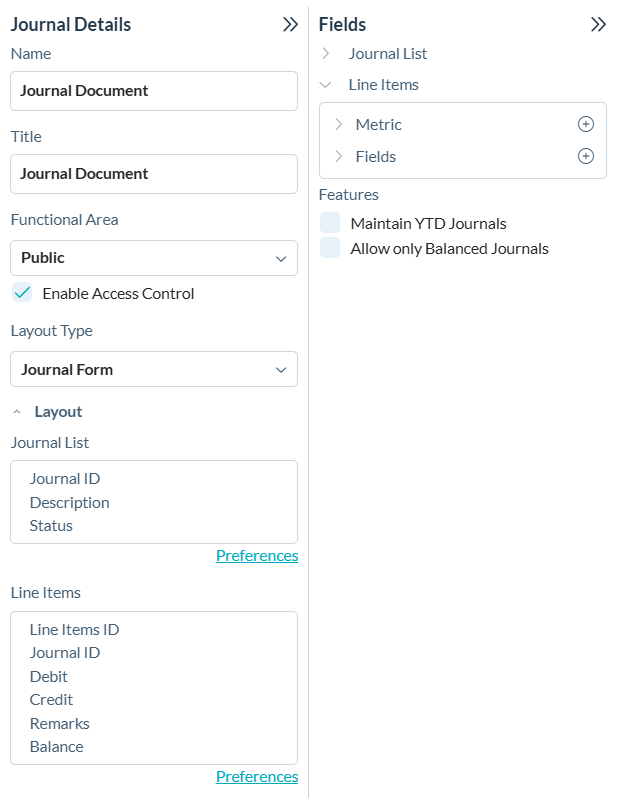The width and height of the screenshot is (619, 798).
Task: Open Preferences under Line Items
Action: [257, 777]
